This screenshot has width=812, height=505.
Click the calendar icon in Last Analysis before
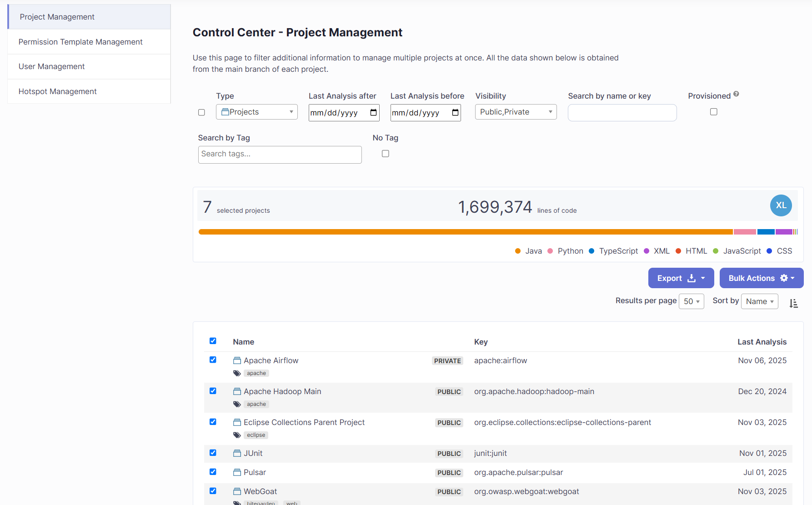click(x=455, y=113)
